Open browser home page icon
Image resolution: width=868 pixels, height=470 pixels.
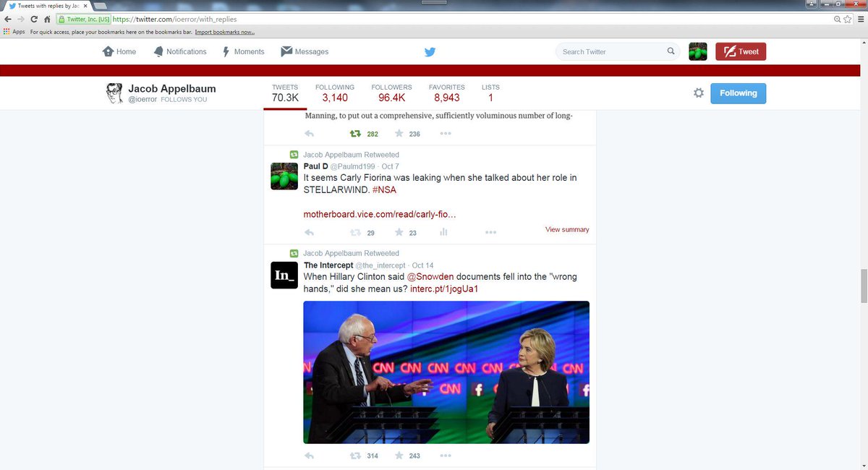pos(46,20)
